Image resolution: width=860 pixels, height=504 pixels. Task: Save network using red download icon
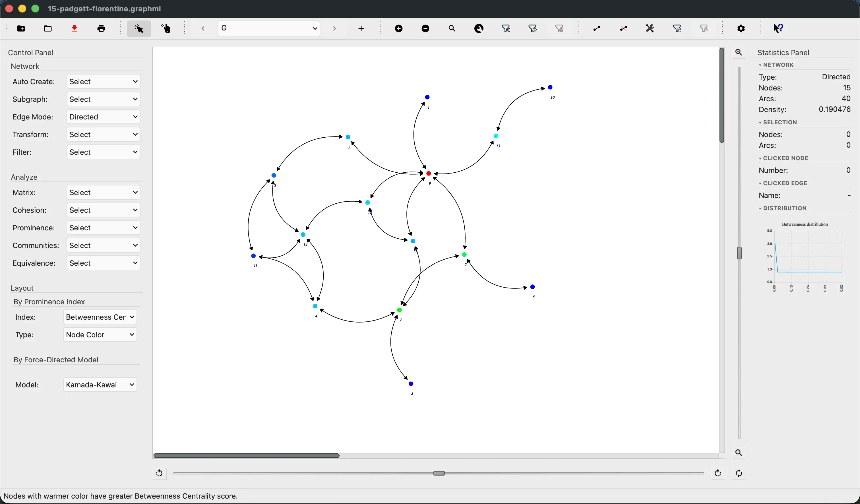pos(75,29)
